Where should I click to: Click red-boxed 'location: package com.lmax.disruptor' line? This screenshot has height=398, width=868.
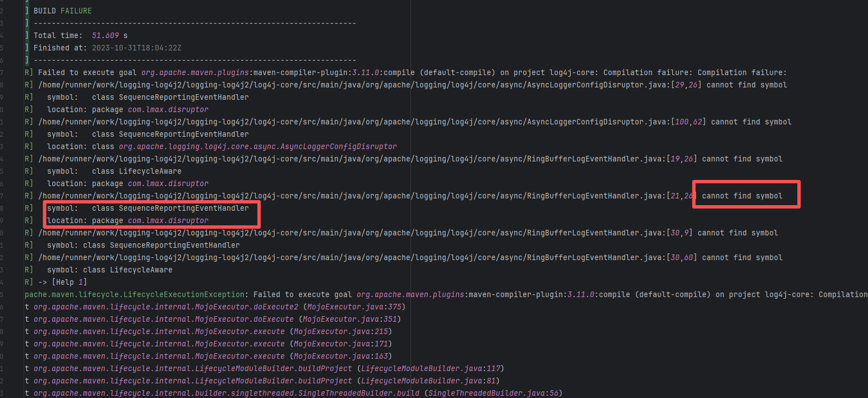click(x=127, y=220)
